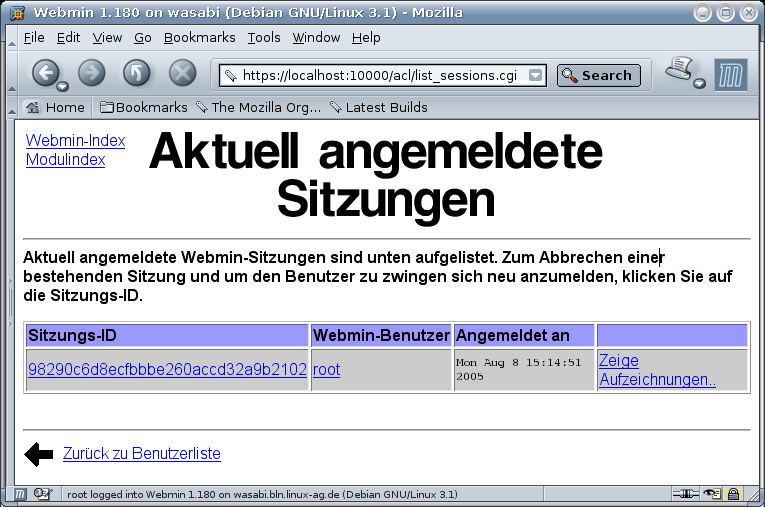Collapse the bookmarks toolbar grippy handle
765x507 pixels.
(12, 107)
